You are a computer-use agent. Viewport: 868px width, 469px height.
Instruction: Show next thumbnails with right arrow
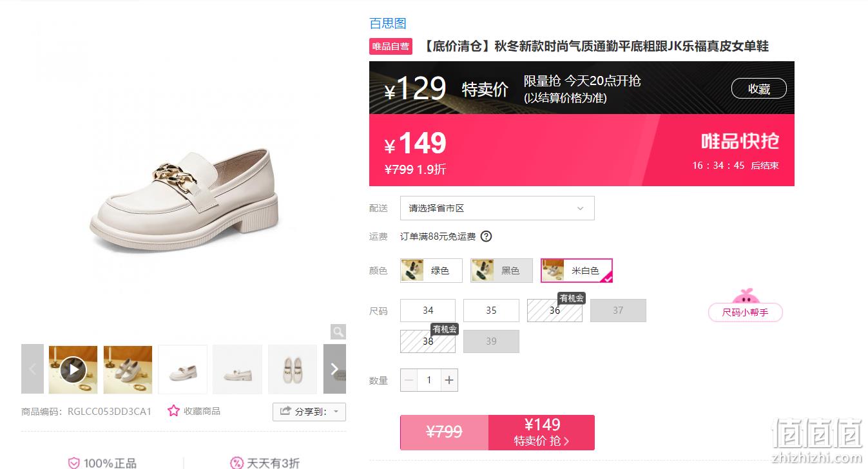click(x=334, y=369)
